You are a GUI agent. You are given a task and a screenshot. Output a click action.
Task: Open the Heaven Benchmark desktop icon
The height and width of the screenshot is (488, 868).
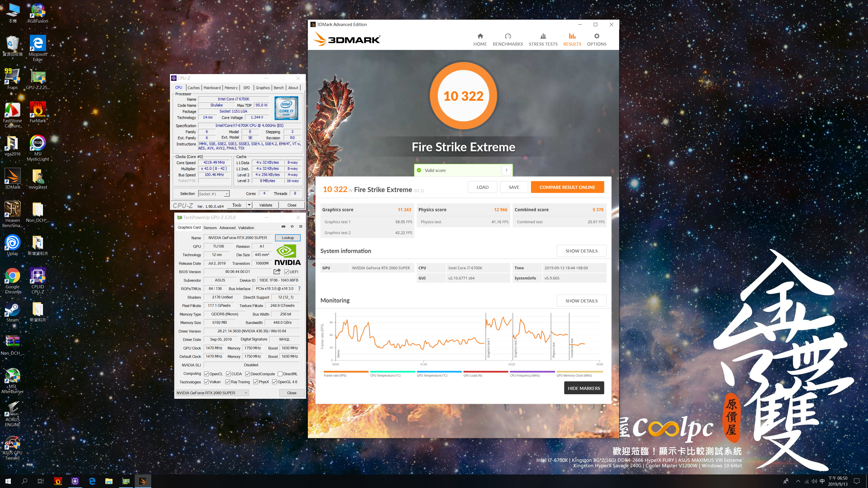12,215
